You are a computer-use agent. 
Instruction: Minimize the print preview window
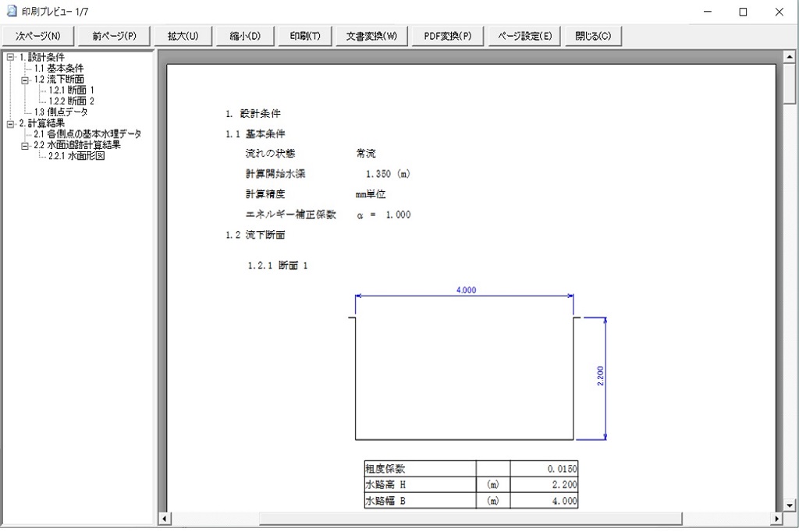707,12
